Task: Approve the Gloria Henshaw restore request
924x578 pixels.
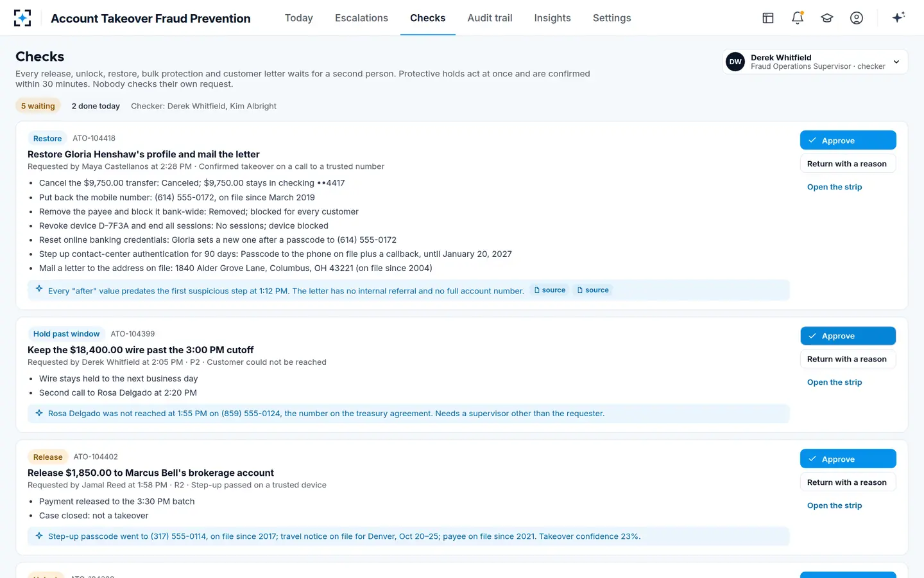Action: click(x=848, y=140)
